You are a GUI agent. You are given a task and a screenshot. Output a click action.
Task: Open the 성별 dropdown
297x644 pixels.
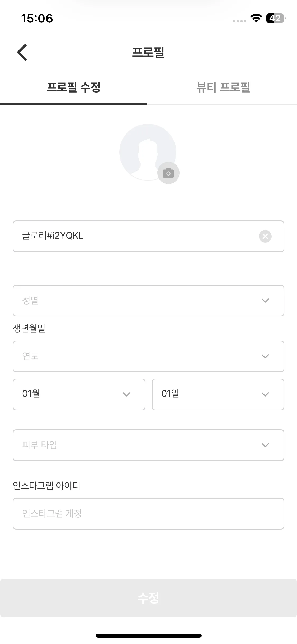click(148, 301)
